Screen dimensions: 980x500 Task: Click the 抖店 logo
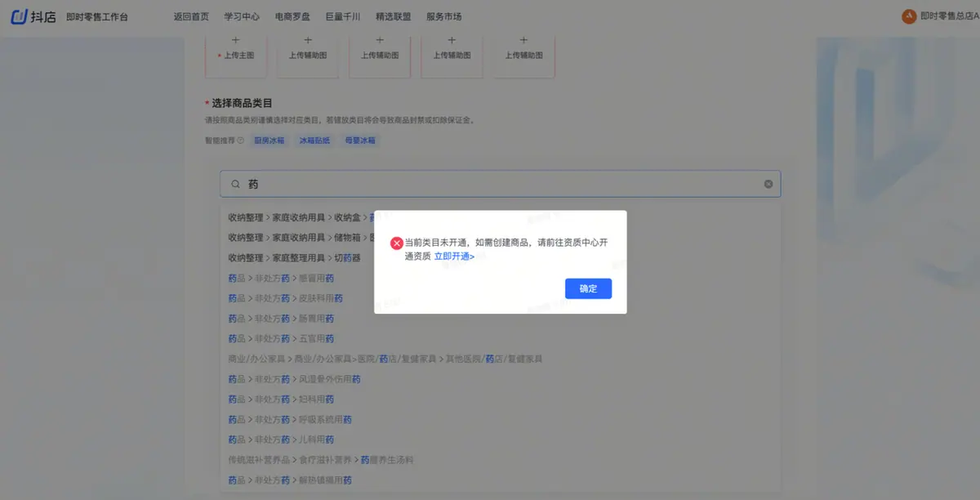(x=34, y=16)
